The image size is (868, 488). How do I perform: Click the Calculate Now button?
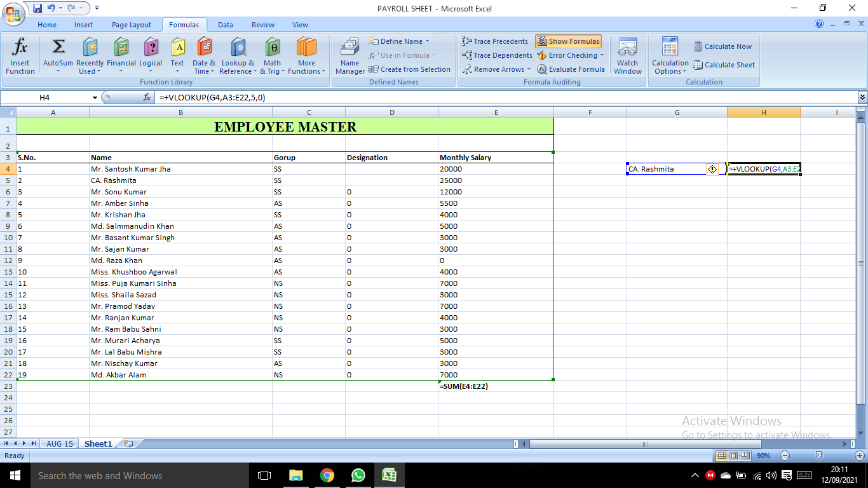pos(722,46)
